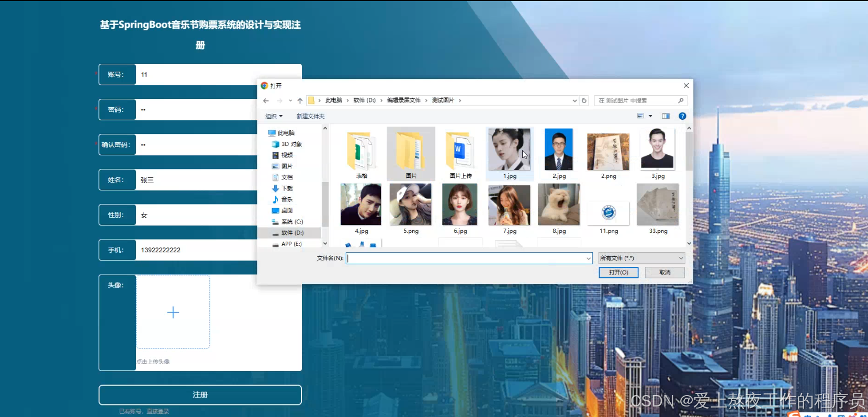Click the 姓名 field showing 张三
The height and width of the screenshot is (417, 868).
[x=197, y=180]
